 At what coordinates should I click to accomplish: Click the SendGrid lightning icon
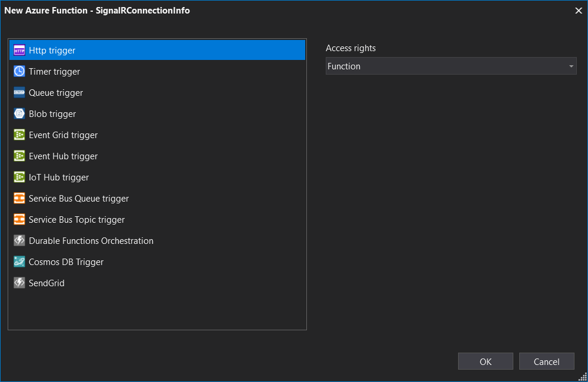click(x=19, y=283)
